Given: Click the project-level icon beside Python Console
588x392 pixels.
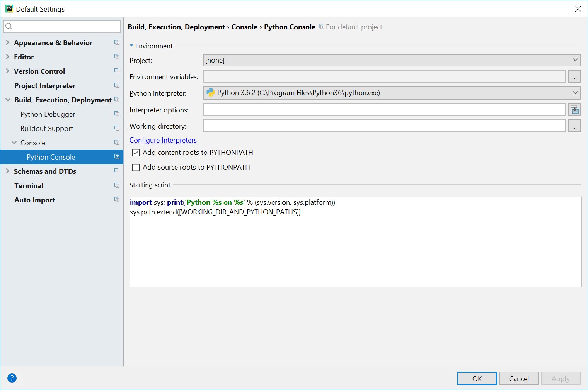Looking at the screenshot, I should (117, 157).
